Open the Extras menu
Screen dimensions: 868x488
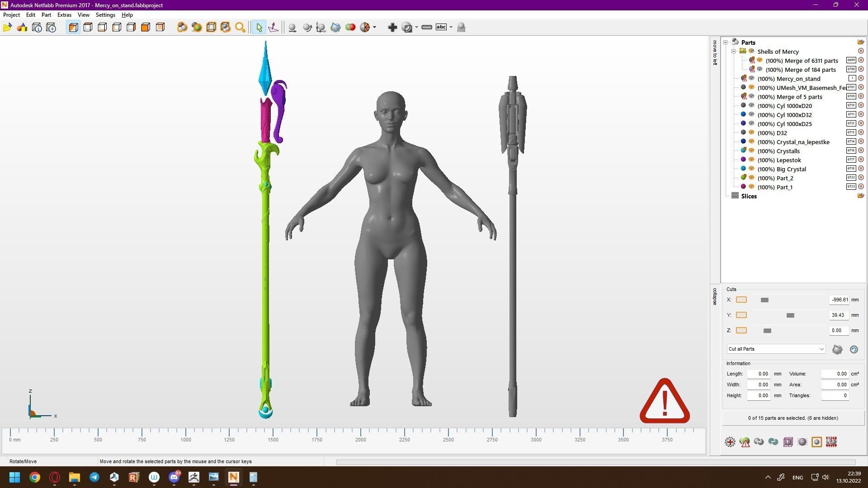click(64, 15)
